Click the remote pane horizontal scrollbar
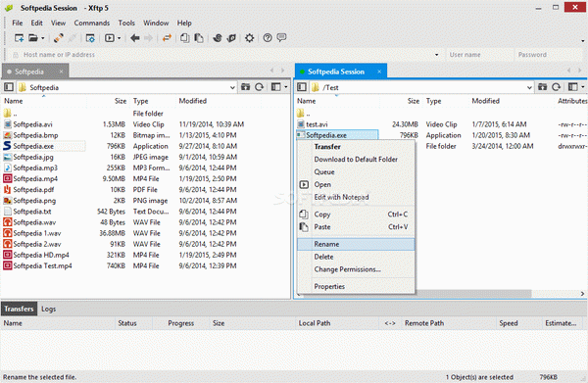 click(473, 294)
